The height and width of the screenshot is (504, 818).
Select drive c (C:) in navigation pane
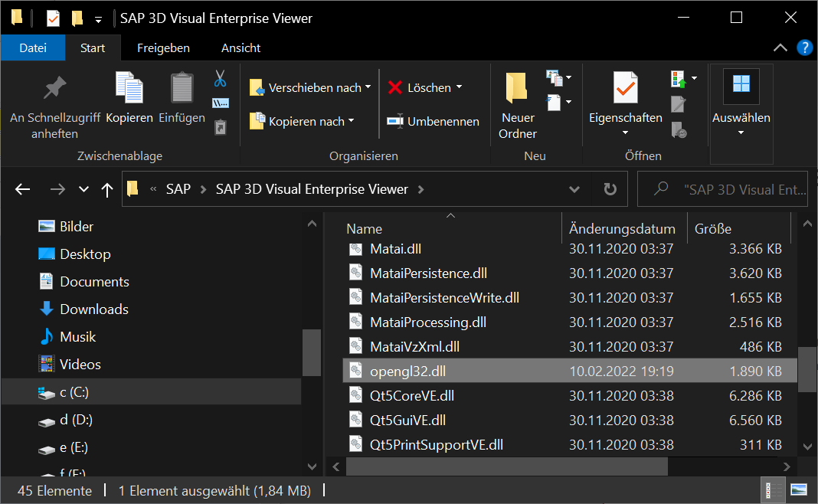pyautogui.click(x=152, y=392)
